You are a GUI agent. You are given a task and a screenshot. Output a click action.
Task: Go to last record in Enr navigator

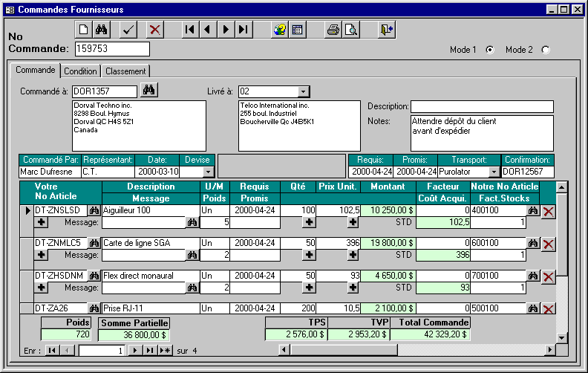[x=150, y=351]
